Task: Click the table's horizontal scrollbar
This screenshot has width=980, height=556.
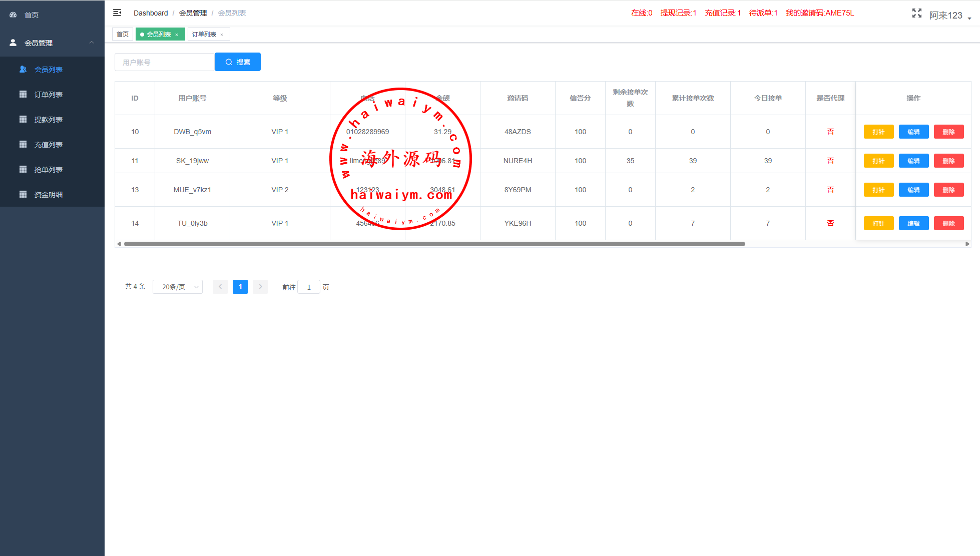Action: (x=434, y=244)
